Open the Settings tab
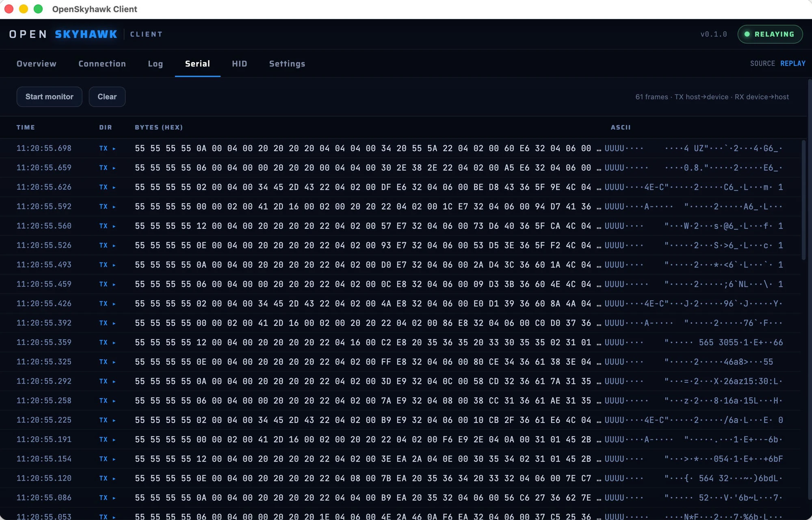The height and width of the screenshot is (520, 812). tap(287, 64)
